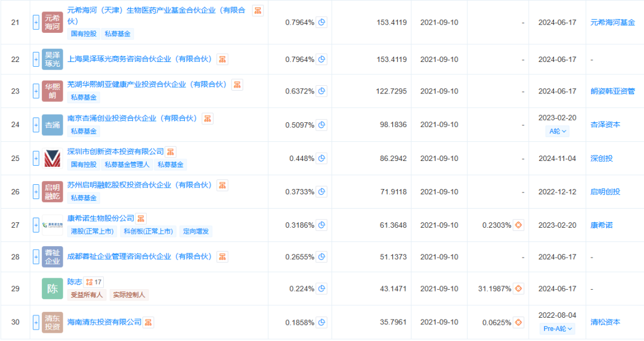Expand row 27 康希诺生物 shareholder details
The height and width of the screenshot is (341, 644).
(x=36, y=225)
